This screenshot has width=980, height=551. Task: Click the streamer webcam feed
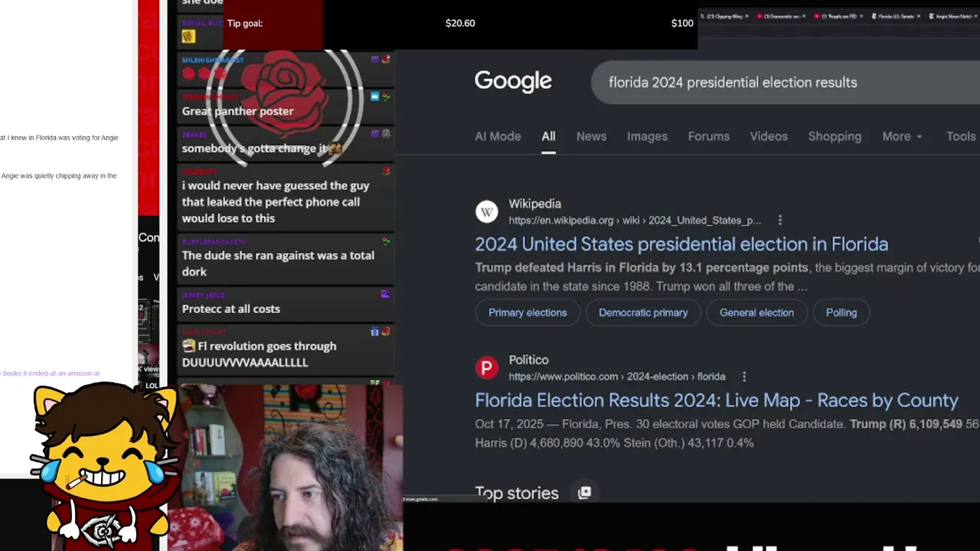[285, 467]
